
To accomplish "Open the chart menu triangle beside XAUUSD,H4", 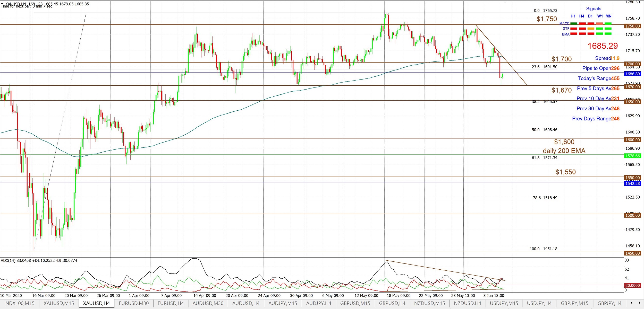I will click(2, 4).
